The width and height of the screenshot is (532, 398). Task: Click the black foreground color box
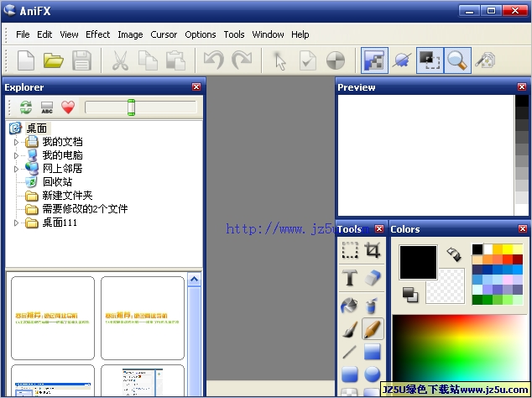tap(418, 263)
